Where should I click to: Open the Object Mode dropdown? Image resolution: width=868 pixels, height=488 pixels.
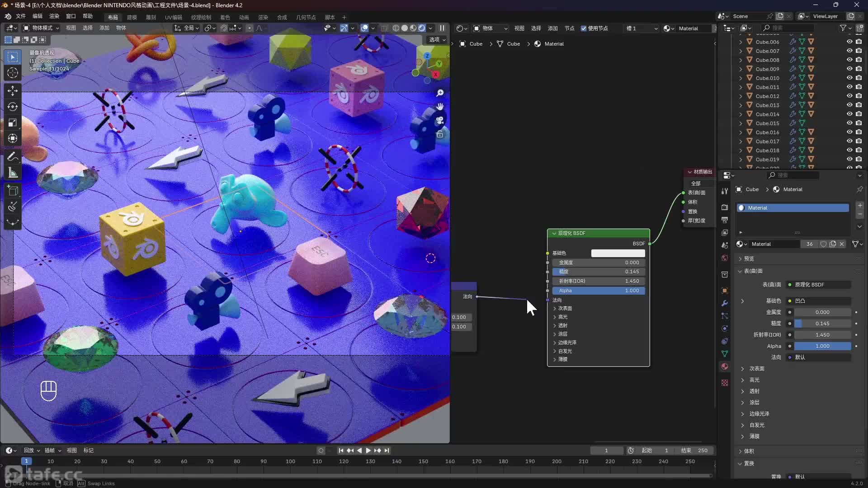(x=41, y=28)
